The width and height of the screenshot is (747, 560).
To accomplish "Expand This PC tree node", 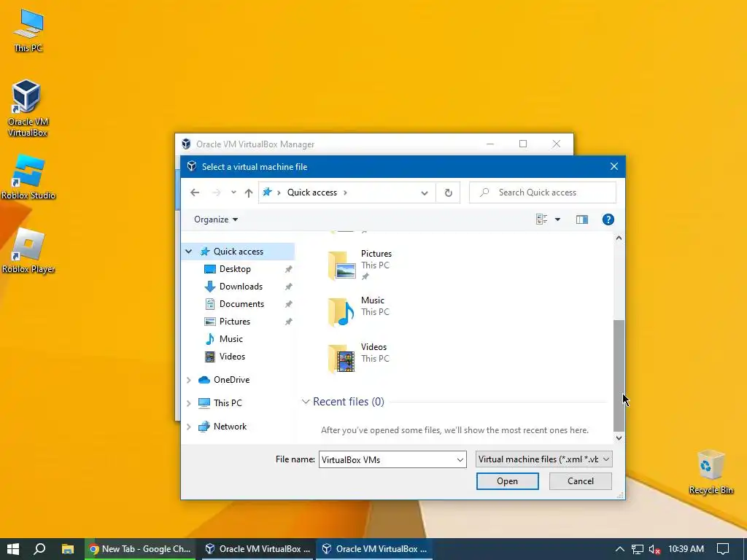I will pyautogui.click(x=189, y=403).
